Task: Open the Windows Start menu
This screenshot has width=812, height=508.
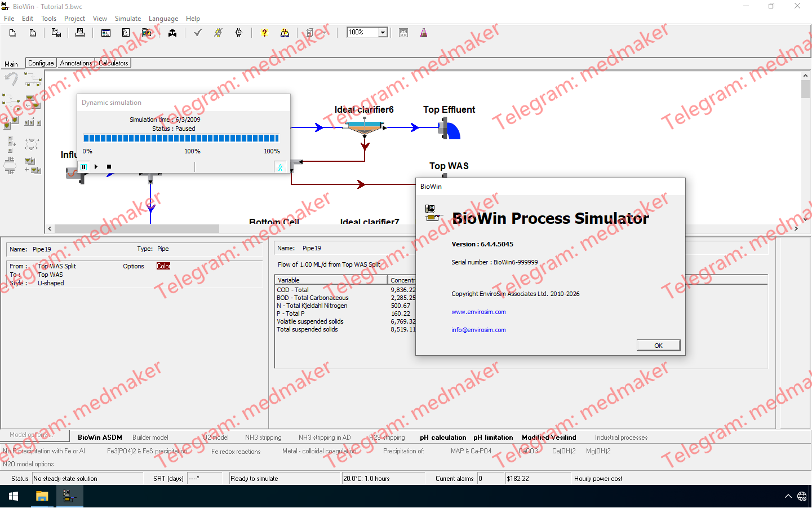Action: point(14,497)
